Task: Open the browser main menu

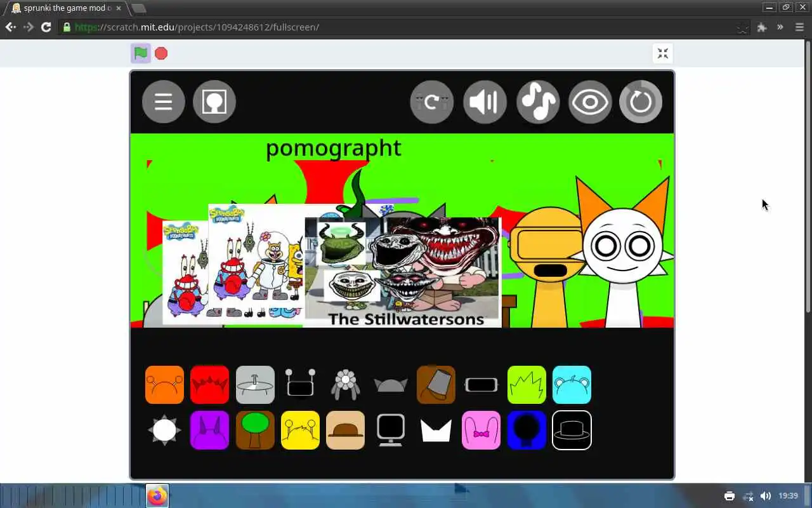Action: (x=799, y=27)
